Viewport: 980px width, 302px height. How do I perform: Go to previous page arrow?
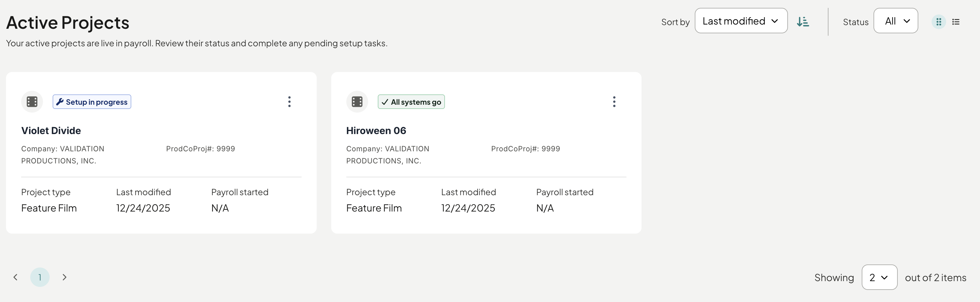(15, 277)
